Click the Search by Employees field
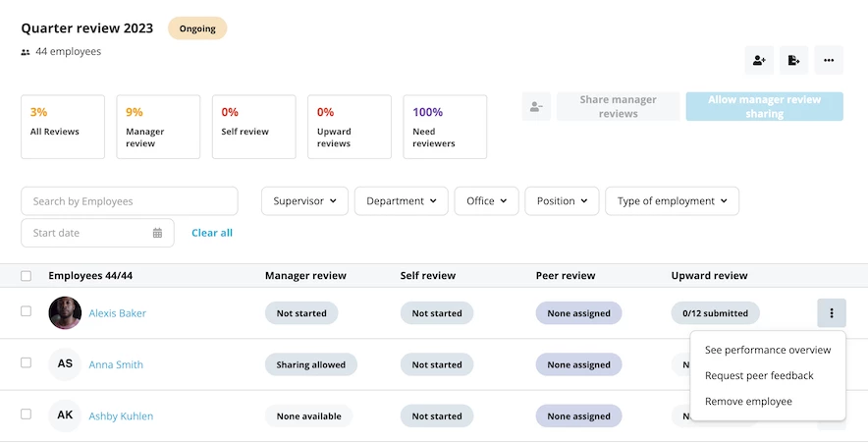868x443 pixels. tap(130, 201)
